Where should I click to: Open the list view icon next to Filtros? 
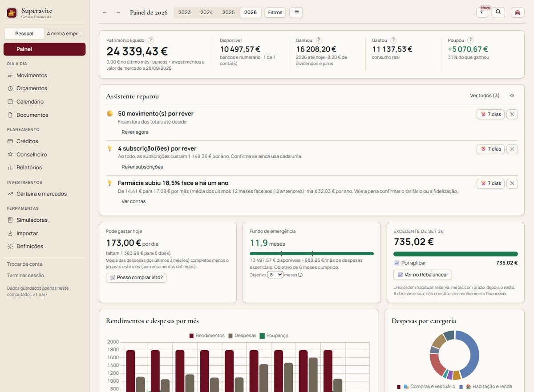click(x=296, y=12)
